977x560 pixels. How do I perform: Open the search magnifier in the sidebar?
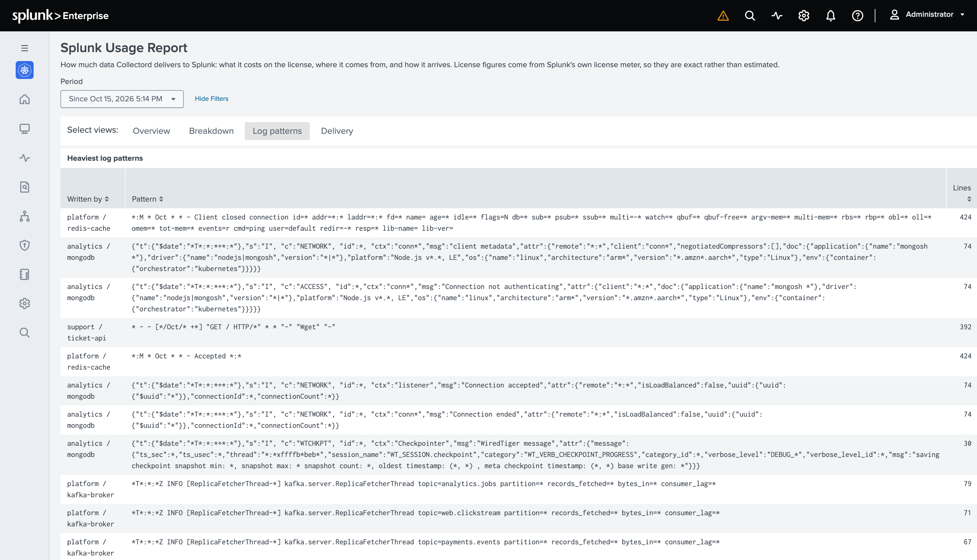pos(25,333)
